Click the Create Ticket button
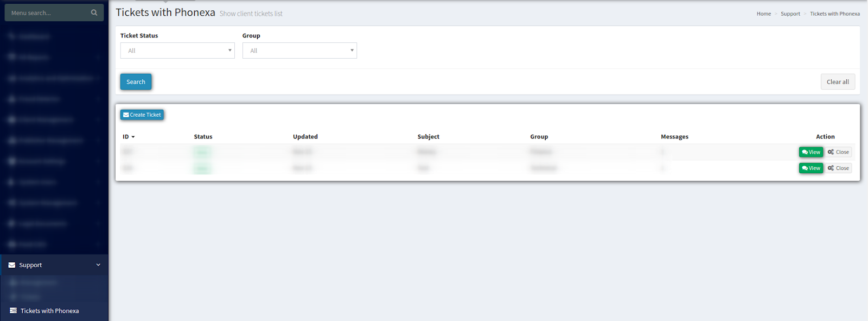 pos(142,115)
